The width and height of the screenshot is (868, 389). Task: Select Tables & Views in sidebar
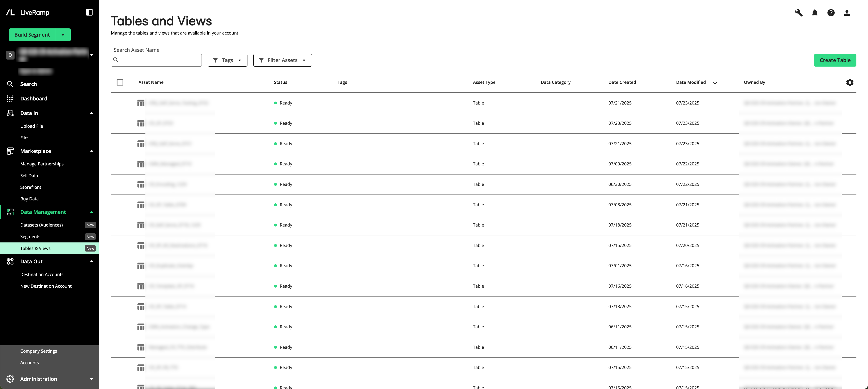49,248
